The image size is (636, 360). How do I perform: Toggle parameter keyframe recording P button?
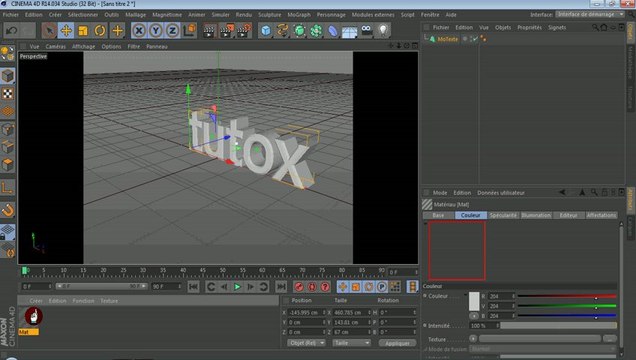(x=382, y=287)
